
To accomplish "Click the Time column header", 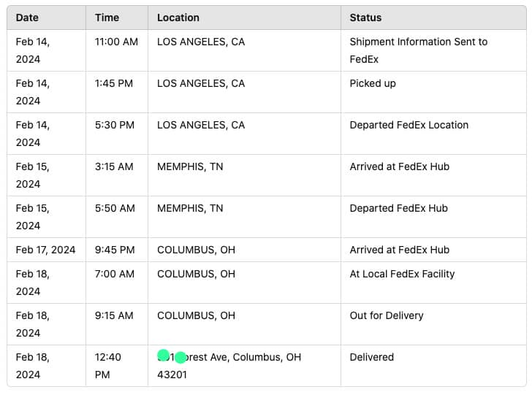I will tap(107, 18).
